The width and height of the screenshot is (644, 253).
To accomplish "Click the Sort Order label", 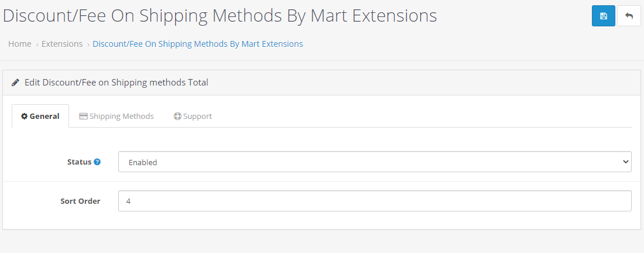I will (x=81, y=201).
